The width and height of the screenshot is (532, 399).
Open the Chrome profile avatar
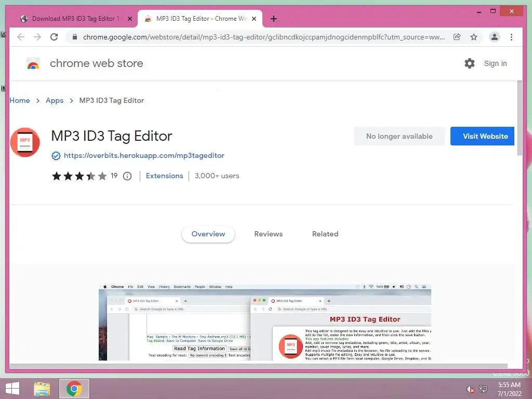495,37
